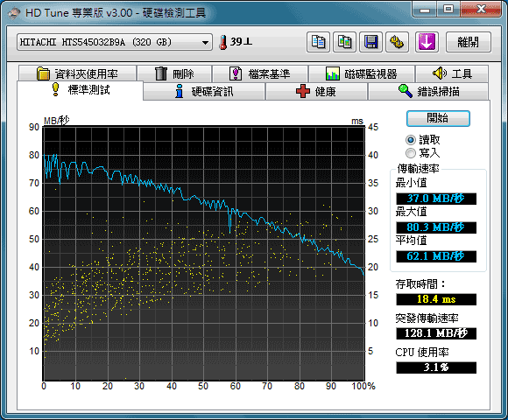This screenshot has width=508, height=420.
Task: Select the 寫入 write radio button
Action: (411, 153)
